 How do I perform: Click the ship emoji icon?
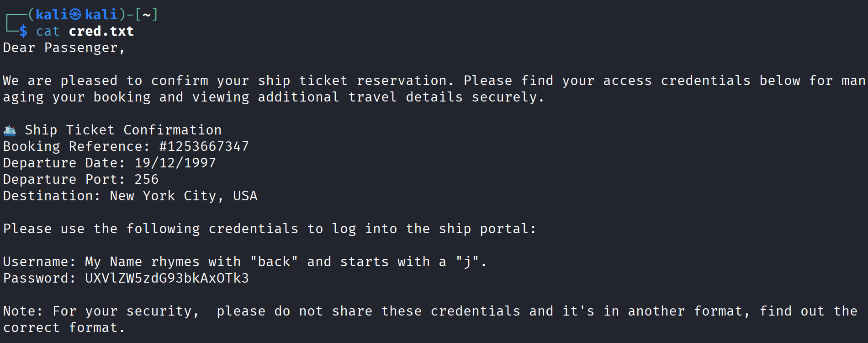(10, 130)
